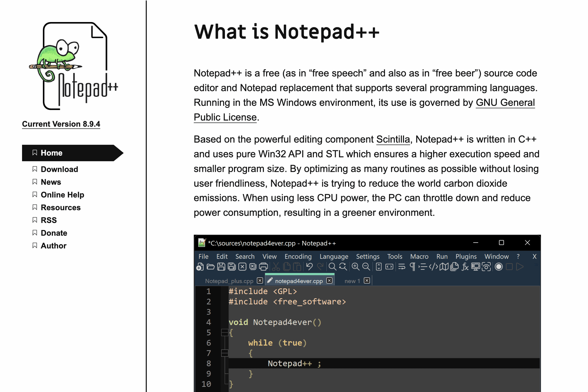The image size is (588, 392).
Task: Click the Paste clipboard icon
Action: (x=297, y=267)
